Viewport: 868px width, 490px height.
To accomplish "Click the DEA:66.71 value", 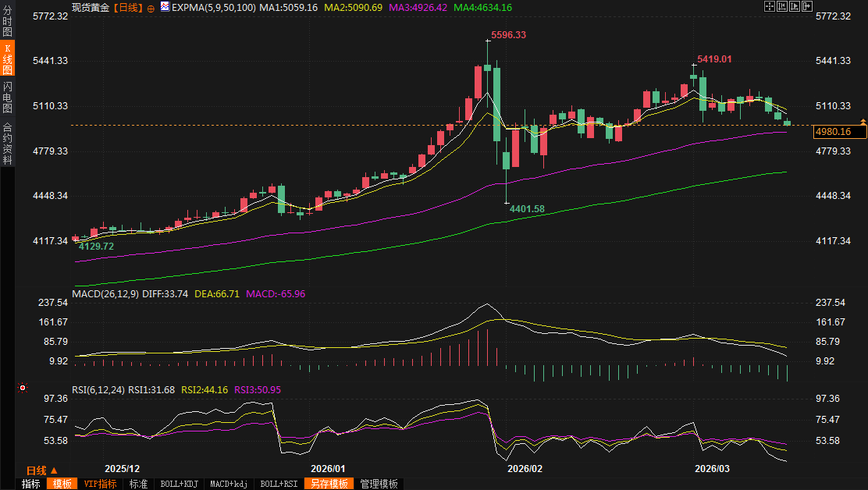I will (x=217, y=293).
